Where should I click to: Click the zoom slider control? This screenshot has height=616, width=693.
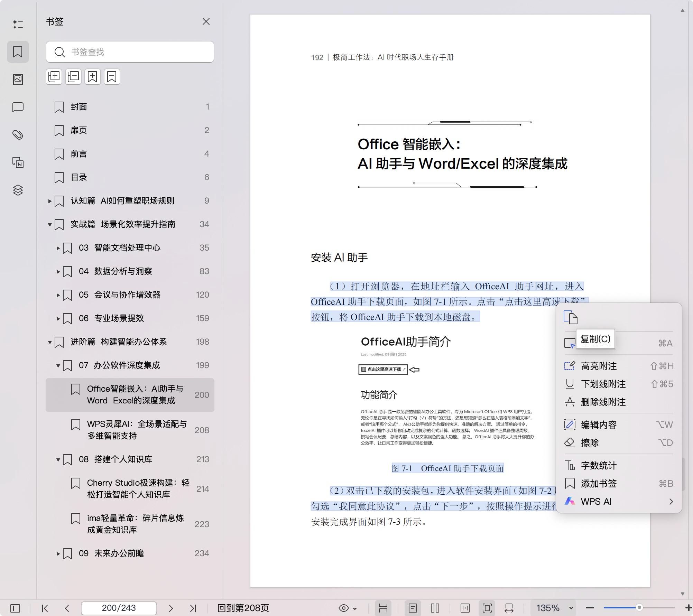coord(640,607)
